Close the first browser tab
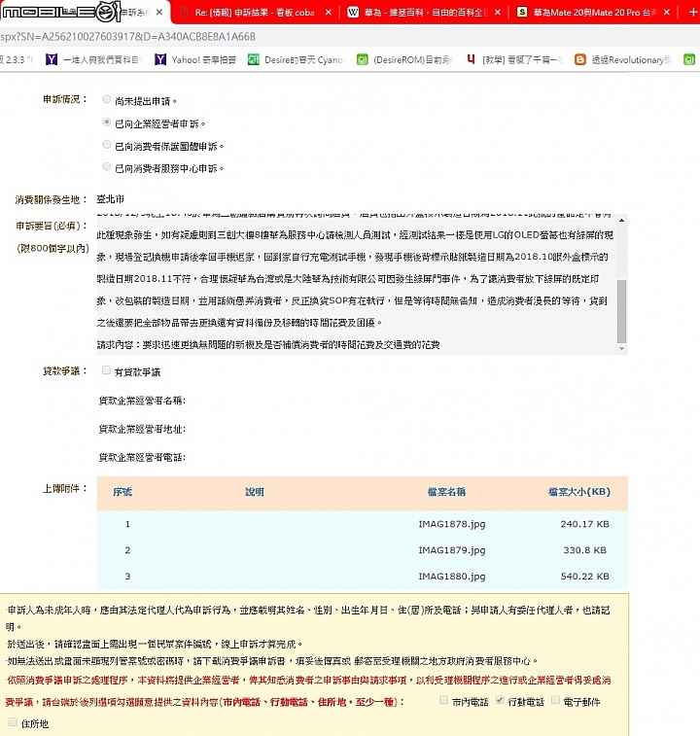Image resolution: width=700 pixels, height=736 pixels. pos(159,13)
